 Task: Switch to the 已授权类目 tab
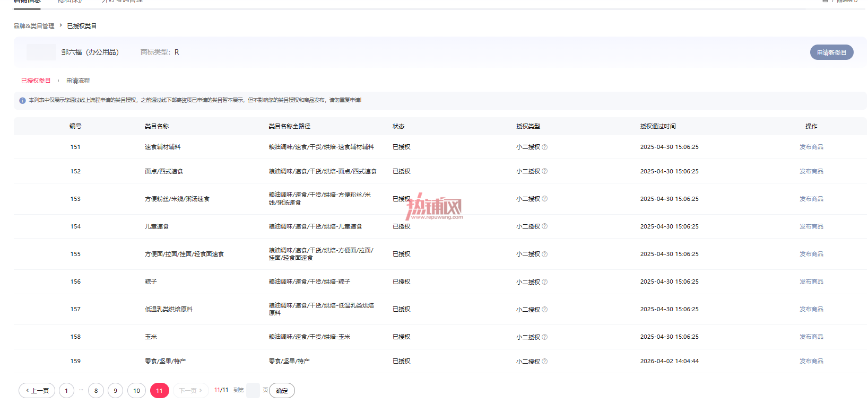(x=36, y=81)
